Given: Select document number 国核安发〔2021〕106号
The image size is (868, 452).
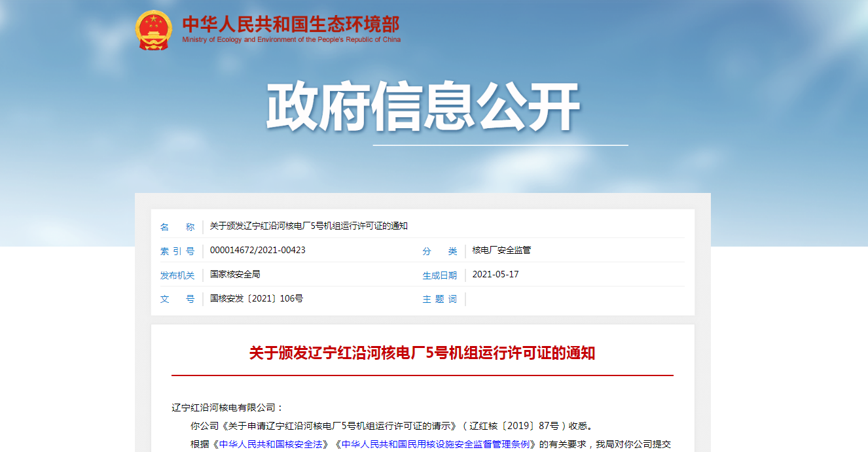Looking at the screenshot, I should [257, 299].
